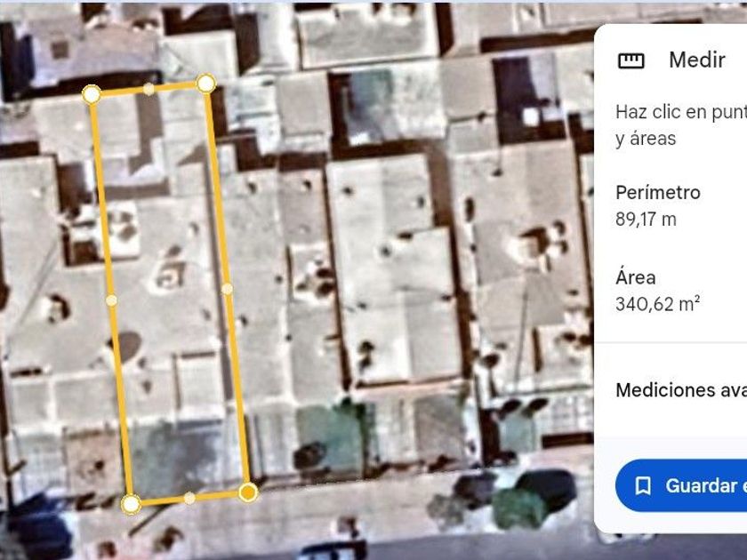Click the orange active vertex at bottom-right
Image resolution: width=747 pixels, height=560 pixels.
[248, 492]
